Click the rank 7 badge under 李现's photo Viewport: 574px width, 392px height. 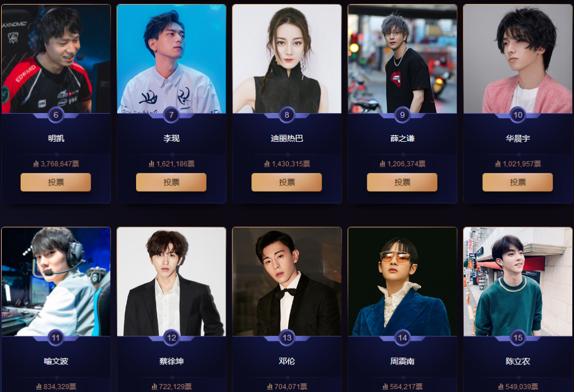pyautogui.click(x=171, y=115)
